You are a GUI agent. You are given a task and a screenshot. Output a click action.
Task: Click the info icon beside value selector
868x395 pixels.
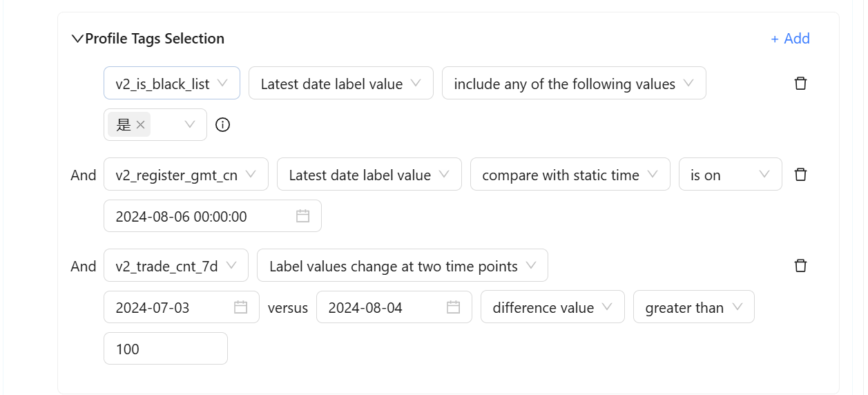pos(222,125)
